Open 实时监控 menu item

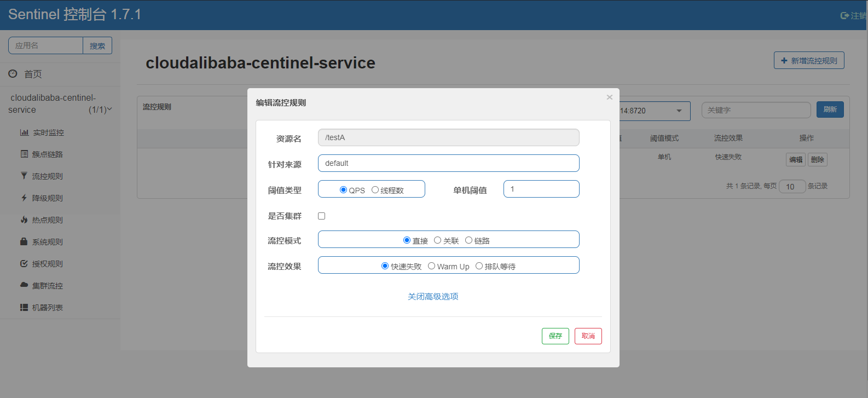(x=48, y=132)
